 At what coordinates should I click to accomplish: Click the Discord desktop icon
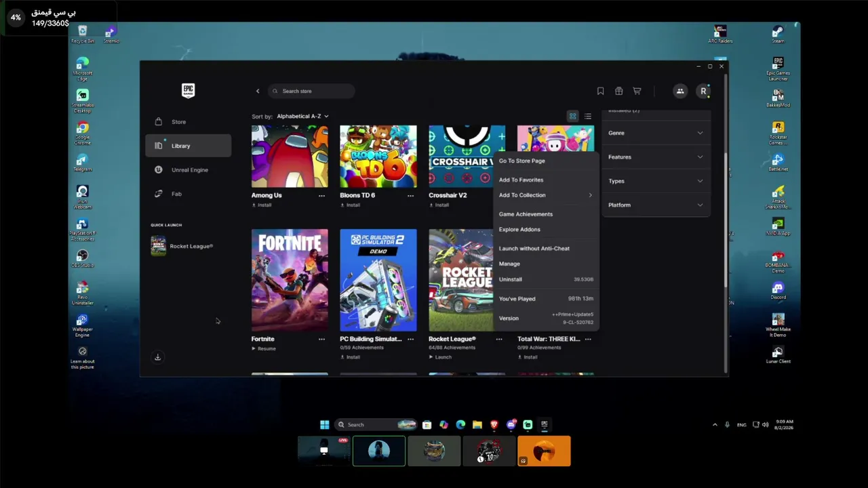(x=778, y=291)
